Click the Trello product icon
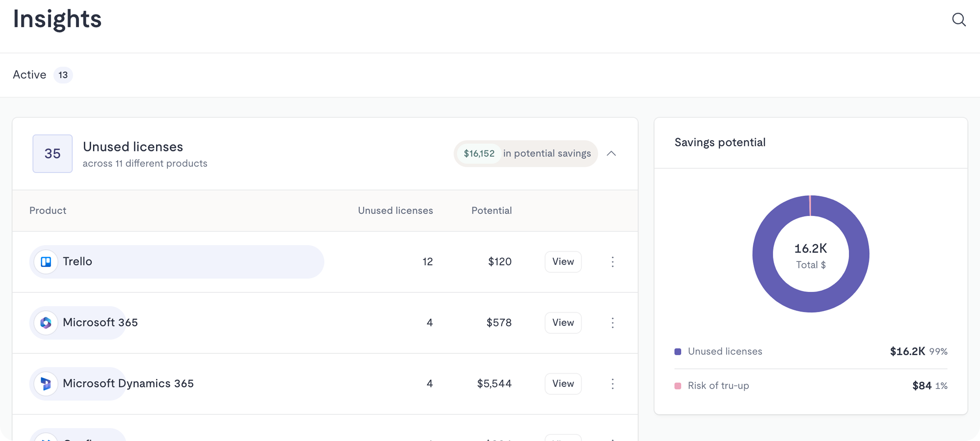The height and width of the screenshot is (441, 980). [x=46, y=262]
